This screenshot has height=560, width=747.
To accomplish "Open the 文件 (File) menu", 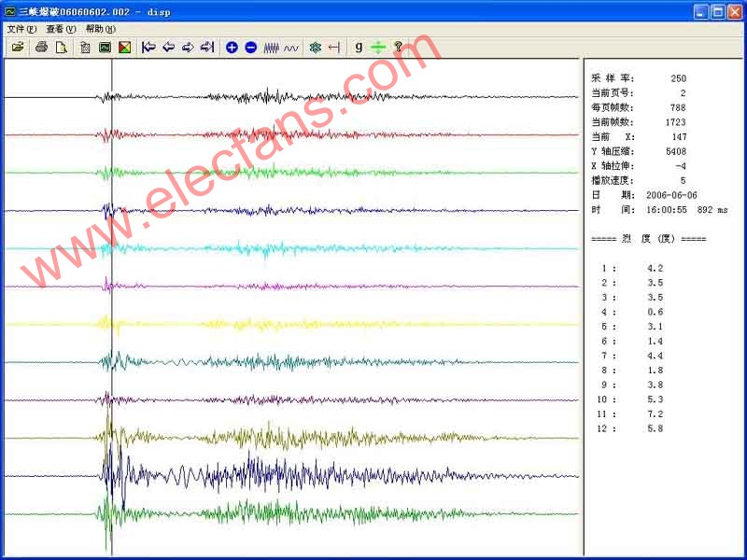I will click(x=21, y=29).
